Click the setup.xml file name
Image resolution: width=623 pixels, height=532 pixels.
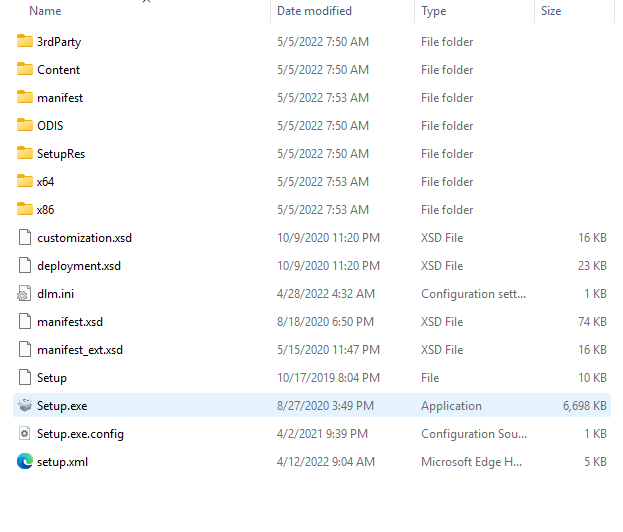62,462
